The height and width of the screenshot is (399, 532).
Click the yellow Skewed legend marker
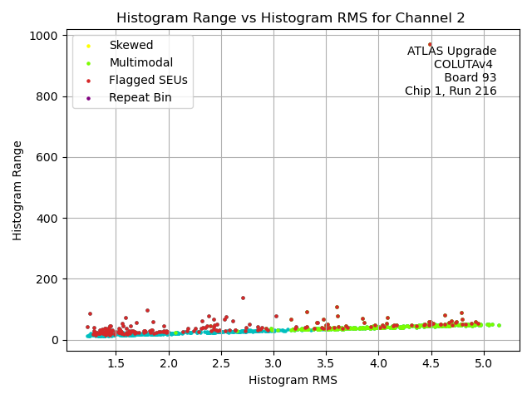pos(91,46)
